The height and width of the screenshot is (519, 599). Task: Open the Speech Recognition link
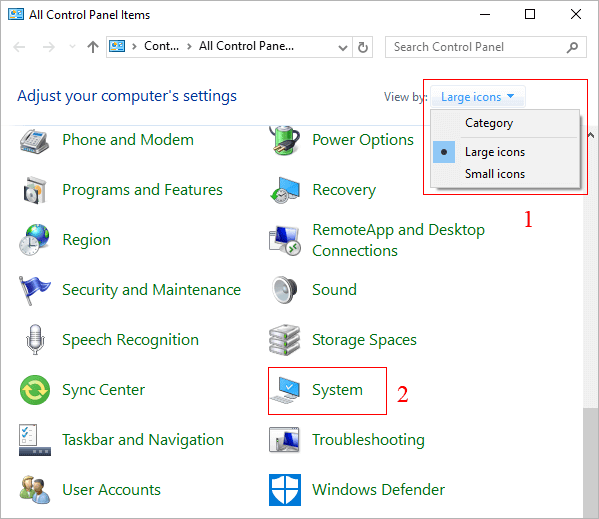click(x=131, y=340)
